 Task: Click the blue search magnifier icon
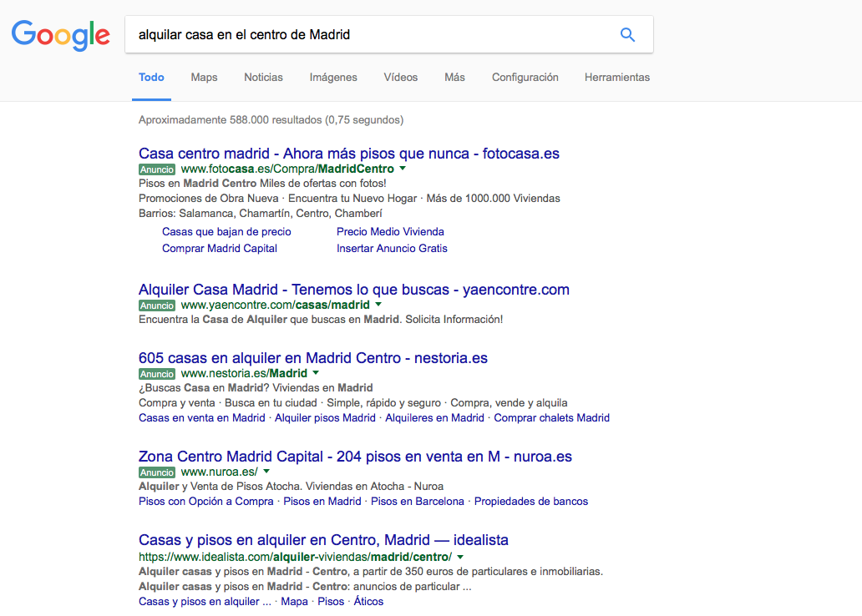pos(627,34)
